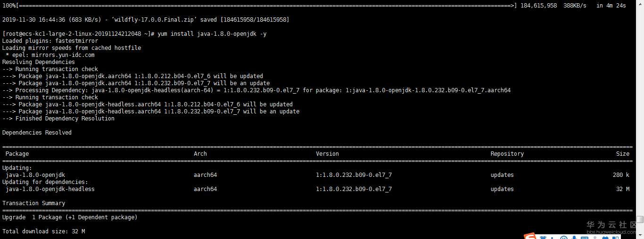Viewport: 644px width, 239px height.
Task: Click the microphone voice input icon
Action: (x=574, y=238)
